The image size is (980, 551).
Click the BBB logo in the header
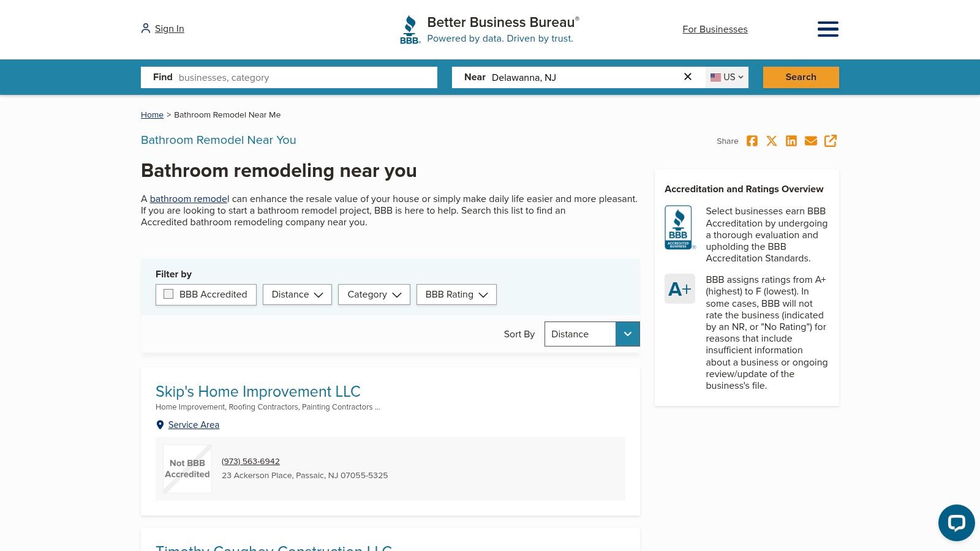point(410,29)
